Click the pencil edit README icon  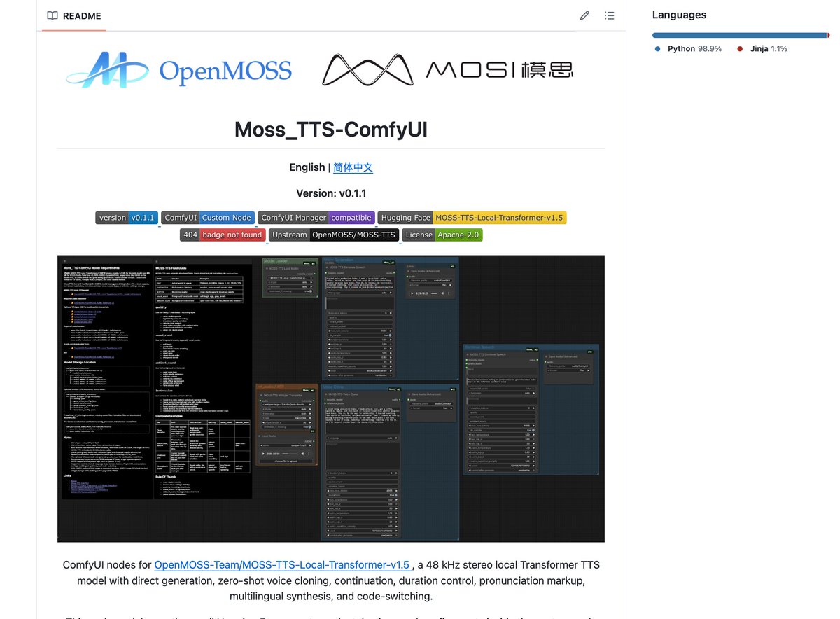pyautogui.click(x=584, y=15)
